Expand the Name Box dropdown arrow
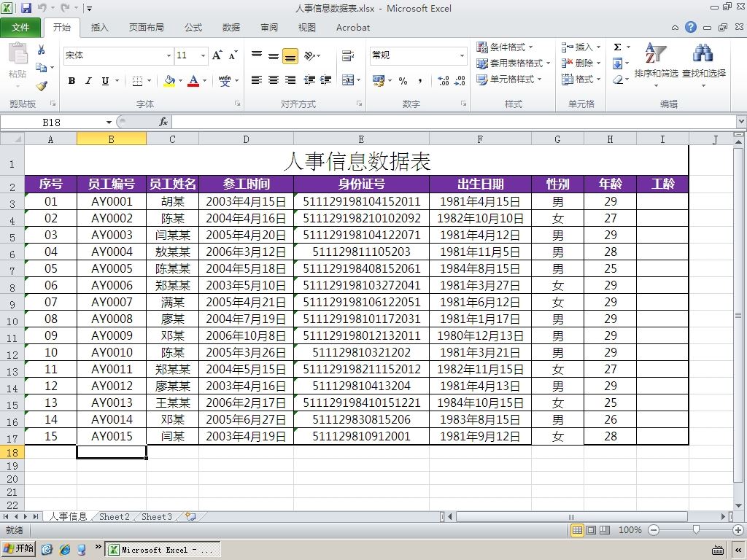Screen dimensions: 747x560 click(x=109, y=122)
